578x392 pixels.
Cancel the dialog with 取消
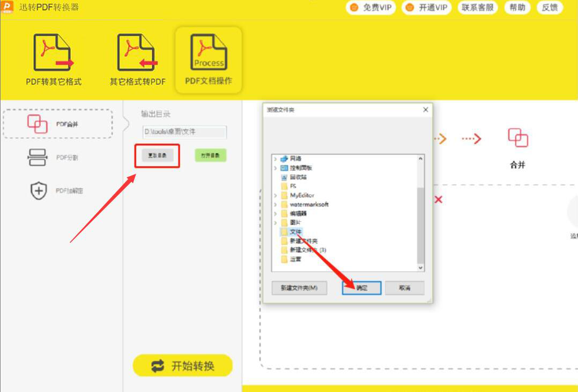(x=404, y=287)
